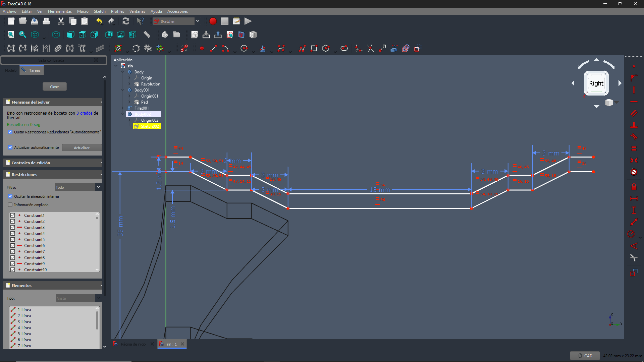Click the '3 grados' link
This screenshot has height=362, width=644.
[x=84, y=113]
